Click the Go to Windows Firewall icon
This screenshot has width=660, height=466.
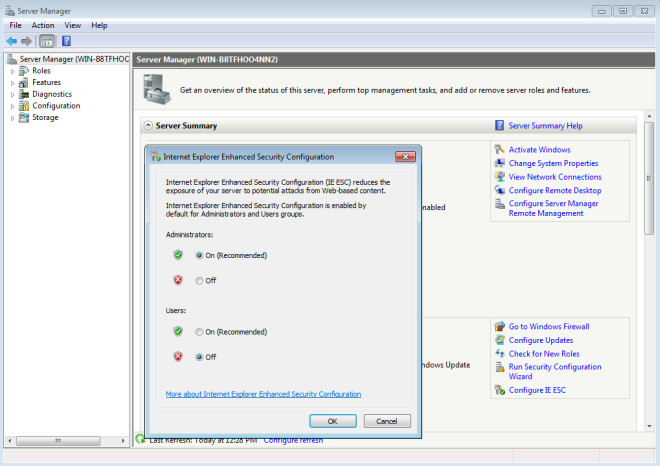click(x=500, y=326)
